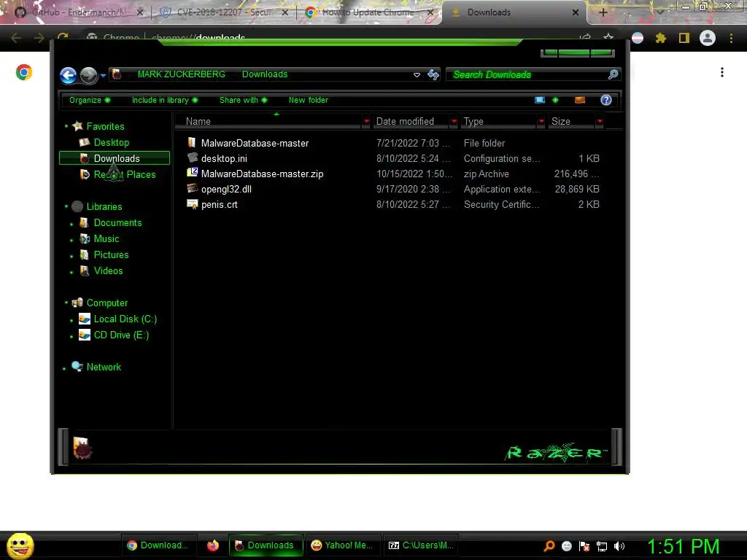Open the Downloads page three-dot options menu
Viewport: 747px width, 560px height.
722,72
